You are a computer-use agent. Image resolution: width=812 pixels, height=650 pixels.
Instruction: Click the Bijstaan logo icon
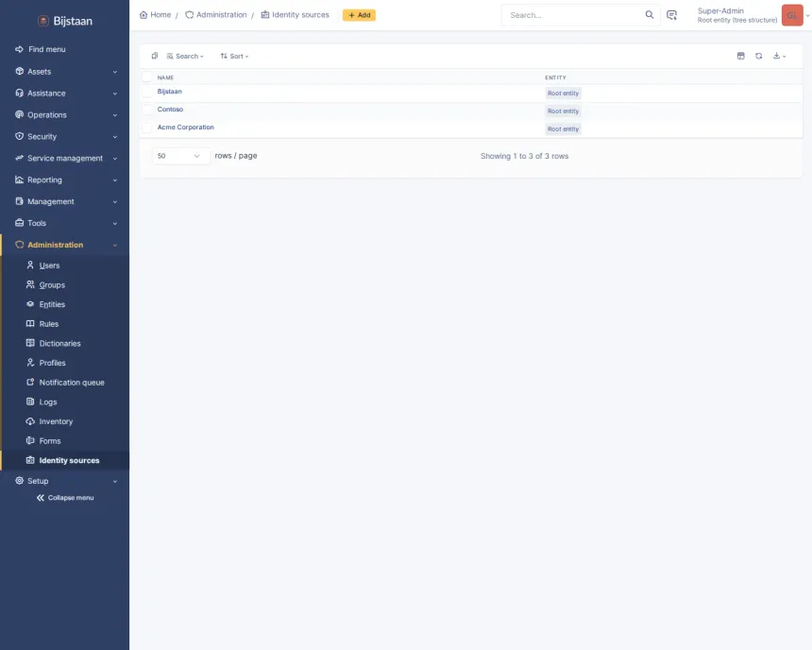43,21
